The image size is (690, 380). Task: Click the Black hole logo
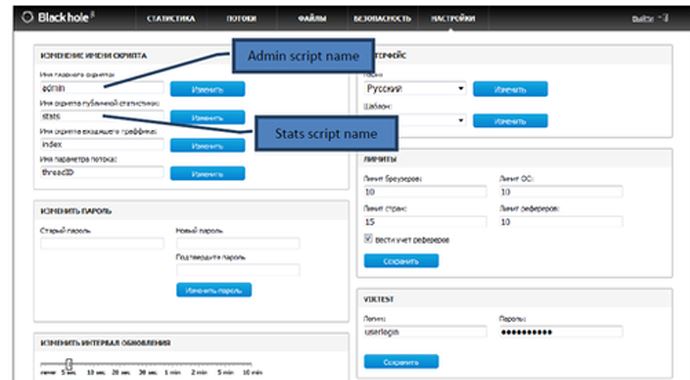(58, 18)
